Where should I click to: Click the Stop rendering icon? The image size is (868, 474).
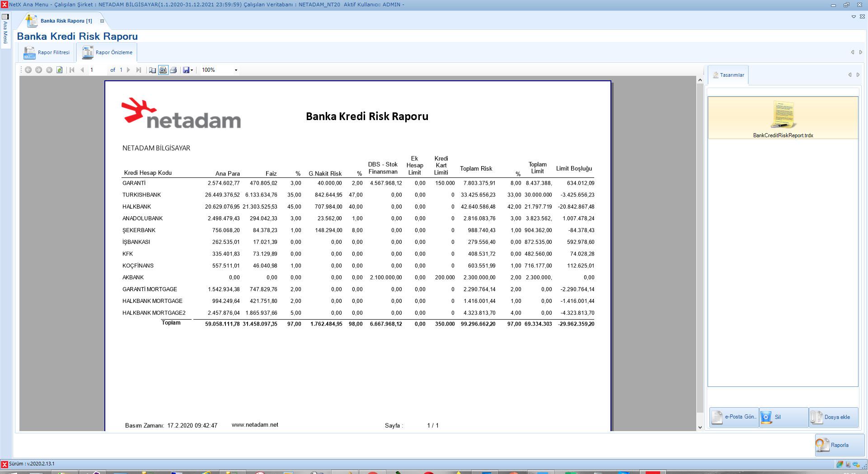coord(49,70)
